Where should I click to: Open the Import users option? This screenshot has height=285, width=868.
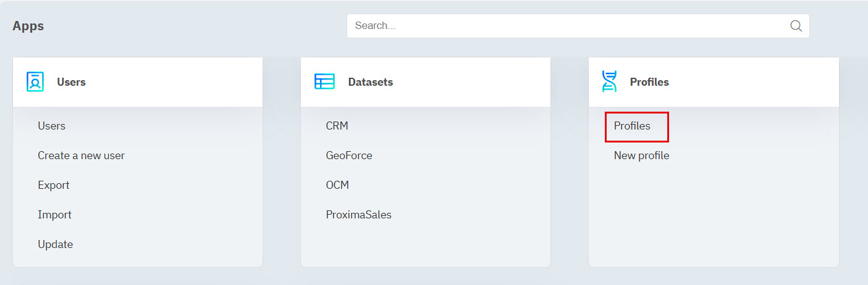(54, 215)
